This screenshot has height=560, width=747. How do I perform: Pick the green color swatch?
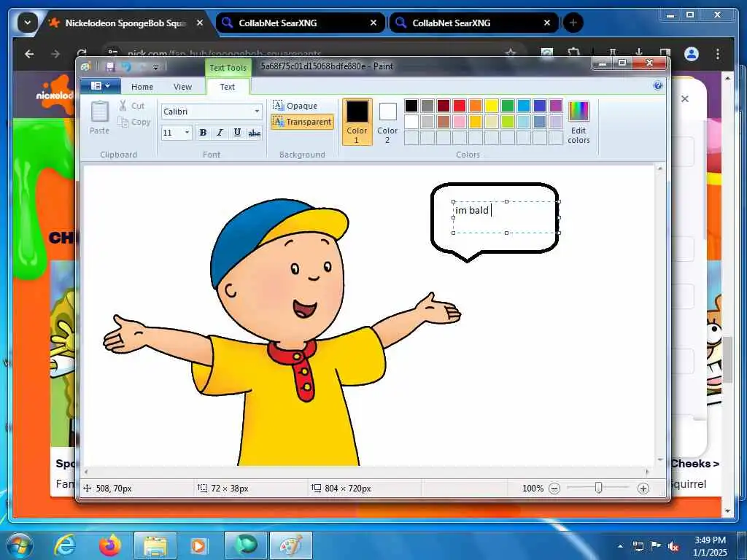coord(508,105)
